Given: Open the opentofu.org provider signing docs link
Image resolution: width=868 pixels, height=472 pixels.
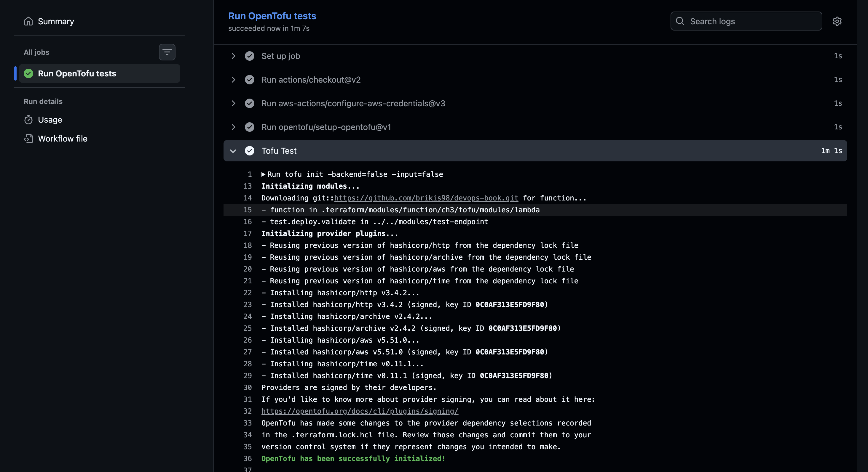Looking at the screenshot, I should point(360,411).
